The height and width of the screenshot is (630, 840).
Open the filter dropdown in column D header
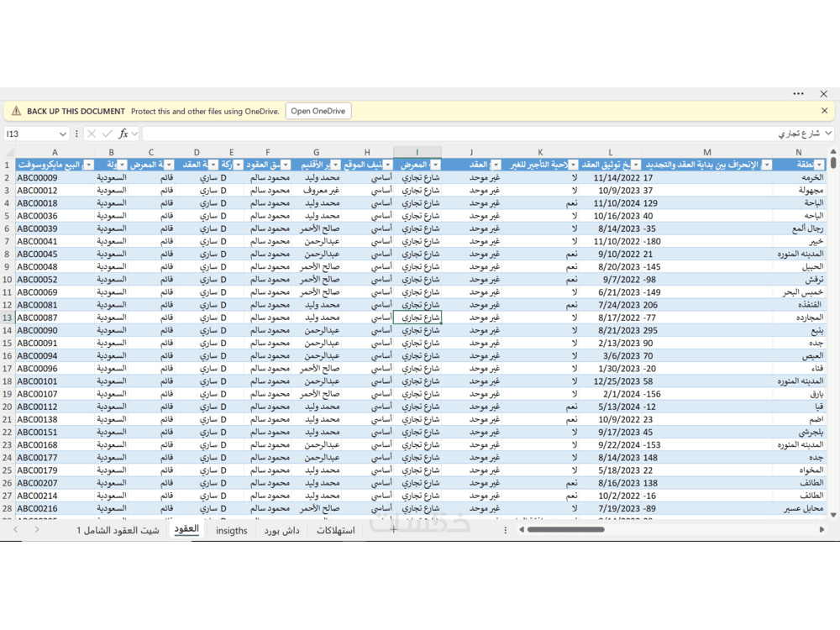click(213, 165)
